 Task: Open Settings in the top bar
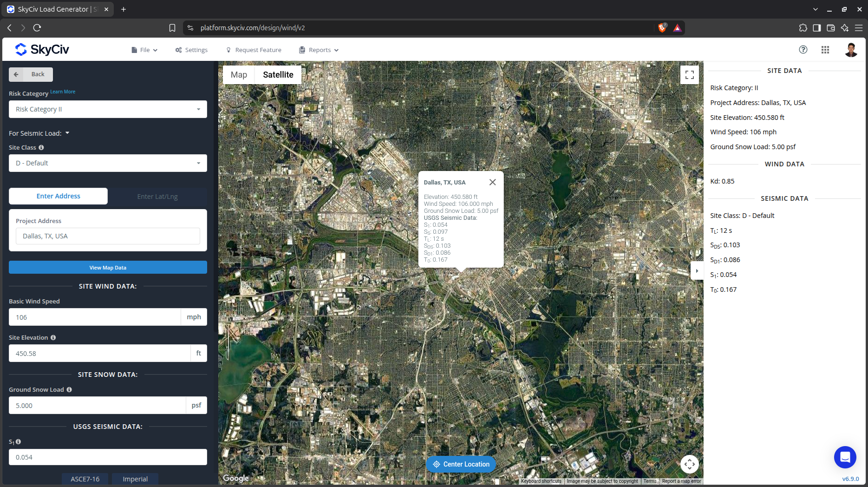pos(191,50)
